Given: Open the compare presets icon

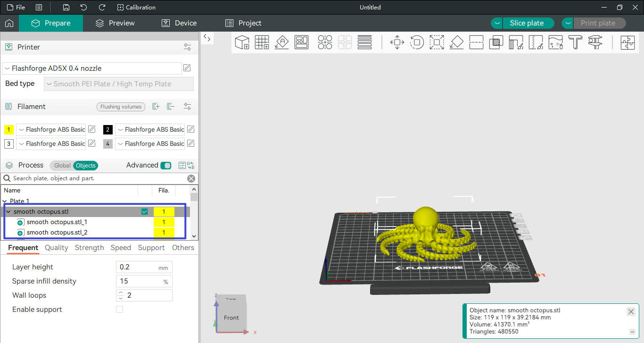Looking at the screenshot, I should click(x=190, y=166).
